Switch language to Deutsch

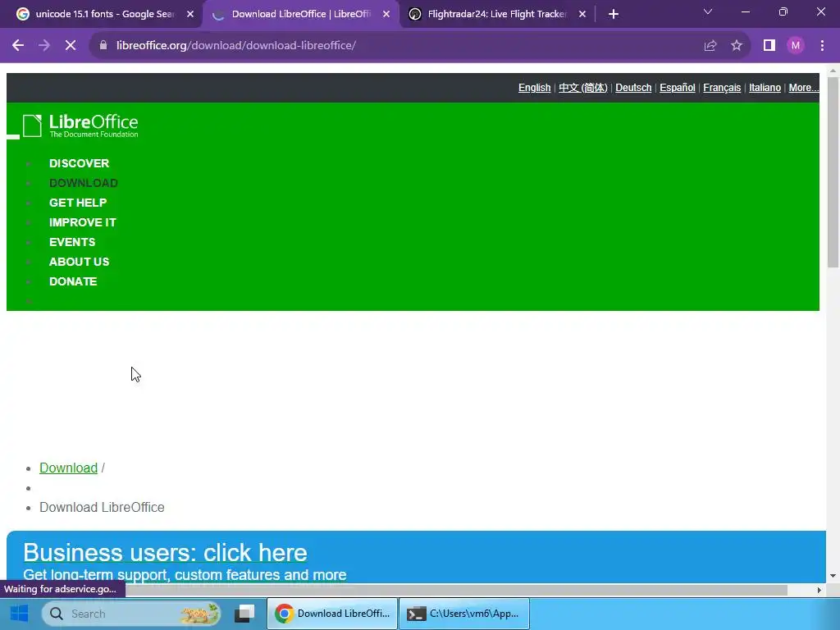[x=633, y=88]
